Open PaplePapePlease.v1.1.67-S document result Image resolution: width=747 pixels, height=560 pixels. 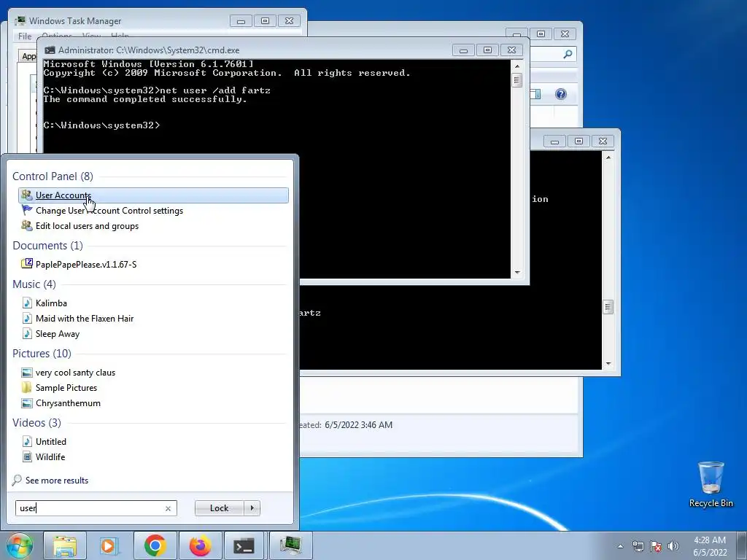click(86, 264)
